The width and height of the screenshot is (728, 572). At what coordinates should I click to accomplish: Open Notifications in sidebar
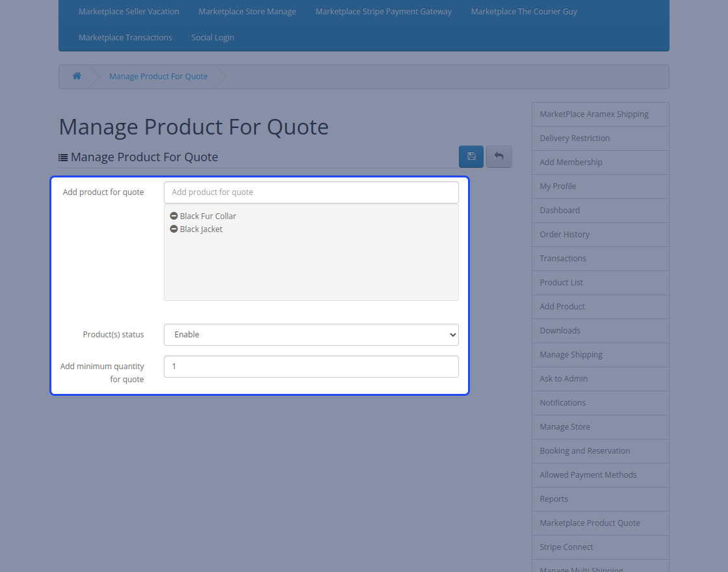tap(601, 403)
